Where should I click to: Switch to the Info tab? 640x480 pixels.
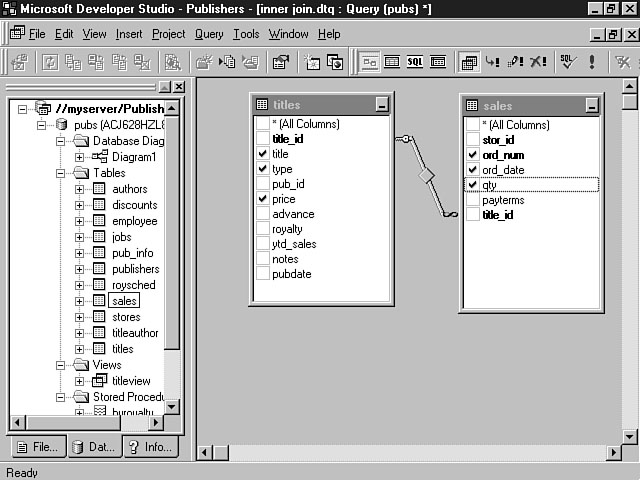[150, 447]
